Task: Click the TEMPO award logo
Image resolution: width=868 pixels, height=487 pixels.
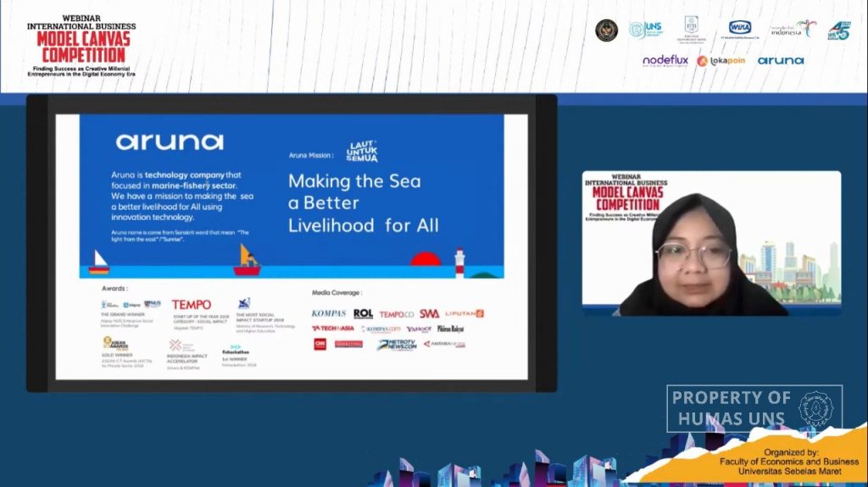Action: [191, 305]
